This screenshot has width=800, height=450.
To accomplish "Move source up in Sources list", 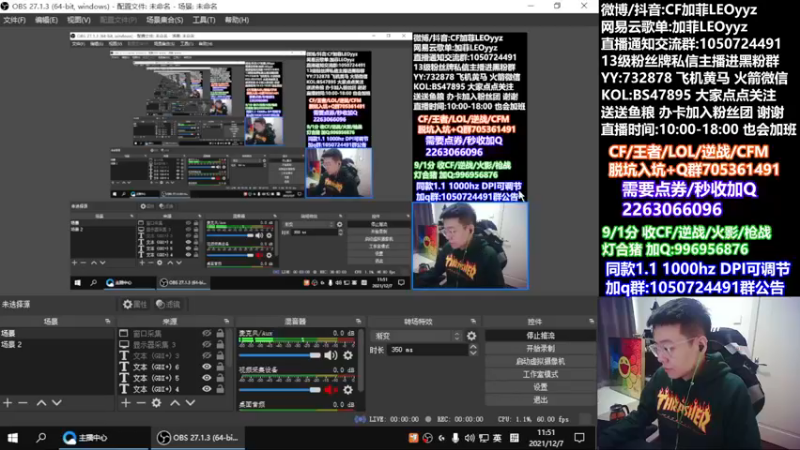I will (175, 403).
